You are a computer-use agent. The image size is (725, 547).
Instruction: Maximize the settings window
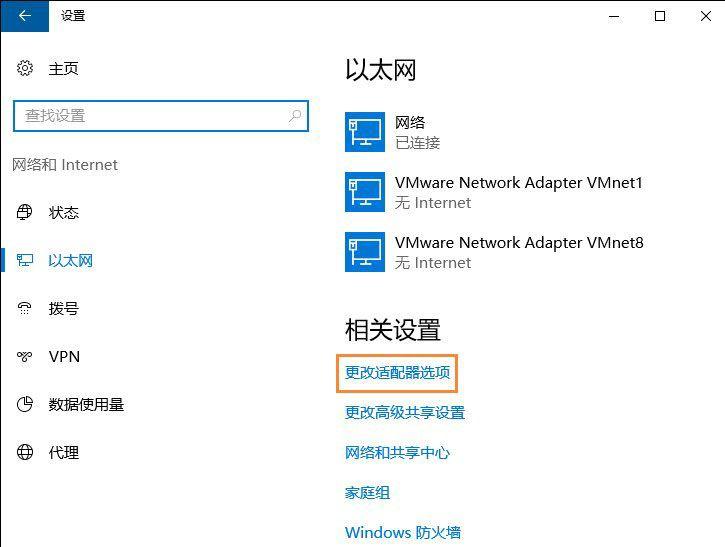coord(659,16)
